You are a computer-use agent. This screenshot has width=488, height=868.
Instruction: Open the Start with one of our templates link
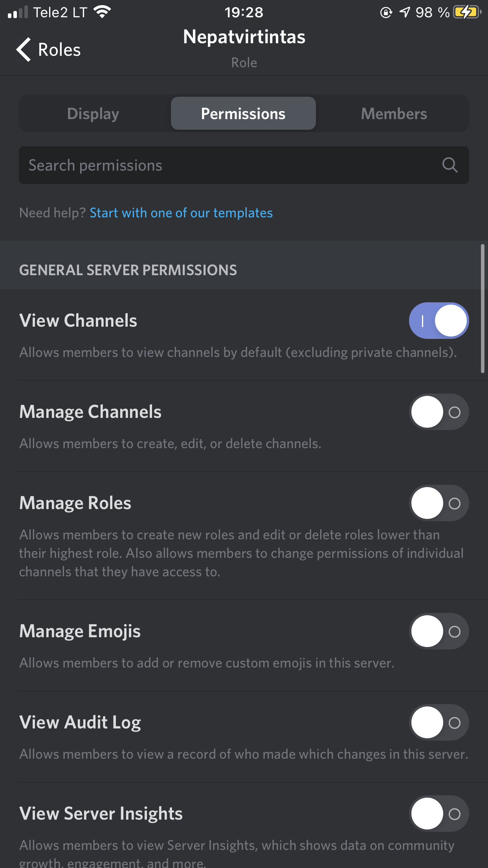(x=181, y=213)
